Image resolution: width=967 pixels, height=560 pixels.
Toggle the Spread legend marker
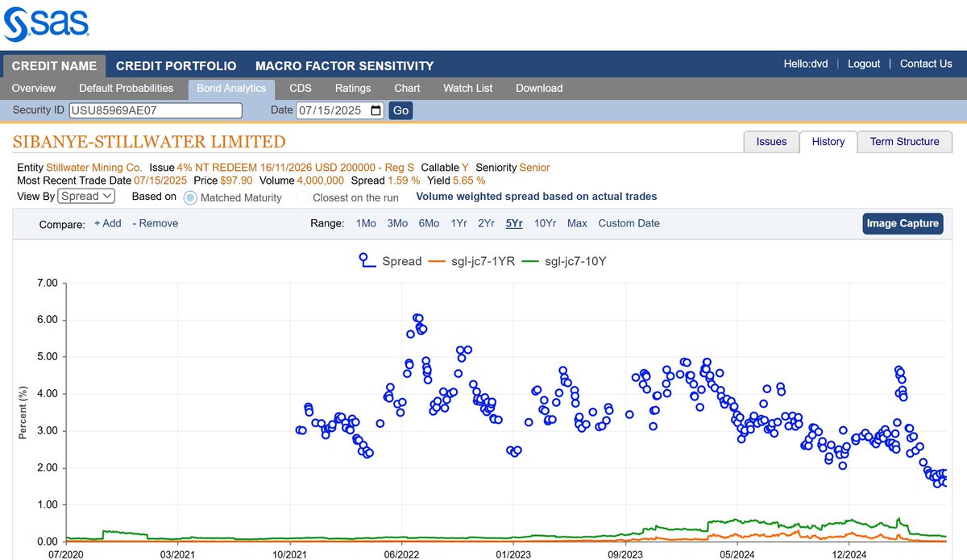click(x=367, y=260)
